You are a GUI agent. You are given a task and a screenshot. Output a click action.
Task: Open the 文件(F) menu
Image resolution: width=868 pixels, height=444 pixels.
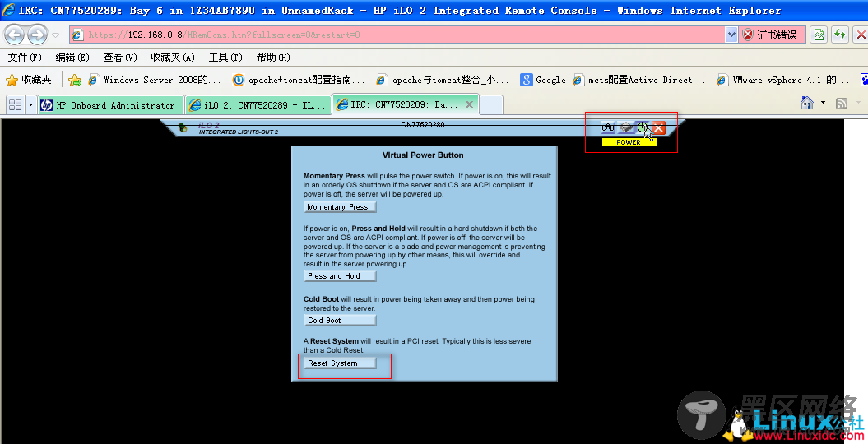click(x=25, y=58)
